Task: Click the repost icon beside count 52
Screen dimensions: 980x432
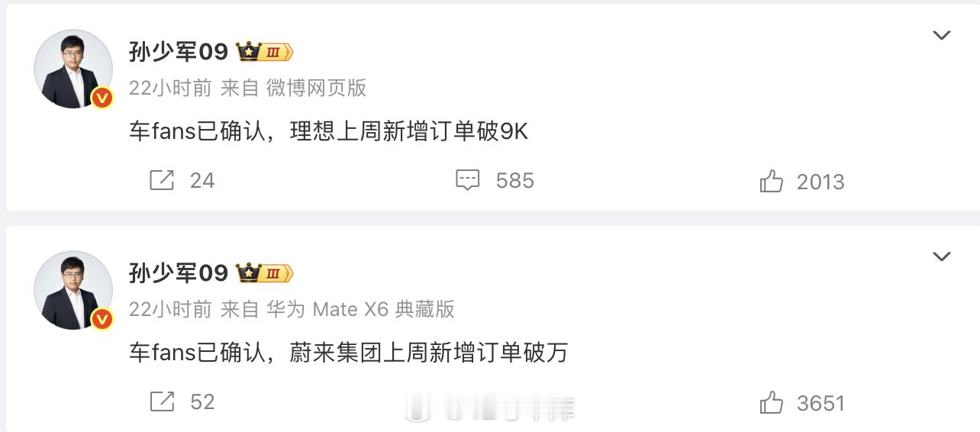Action: click(162, 401)
